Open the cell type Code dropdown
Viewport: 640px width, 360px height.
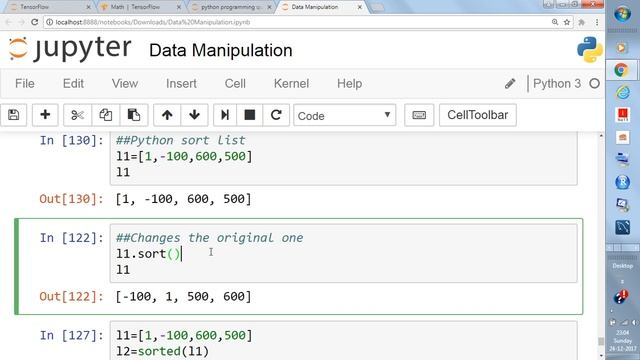coord(344,116)
